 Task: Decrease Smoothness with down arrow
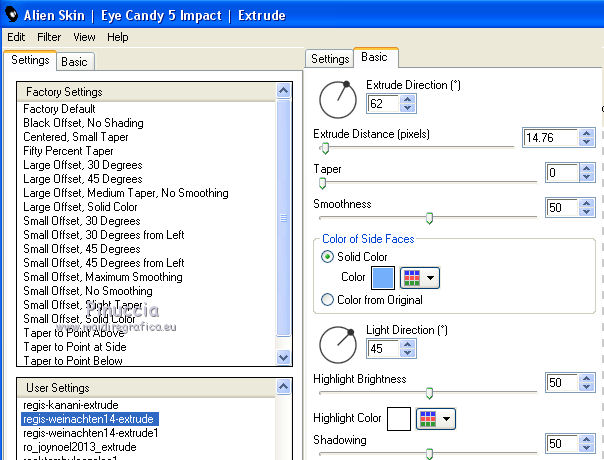click(x=587, y=212)
